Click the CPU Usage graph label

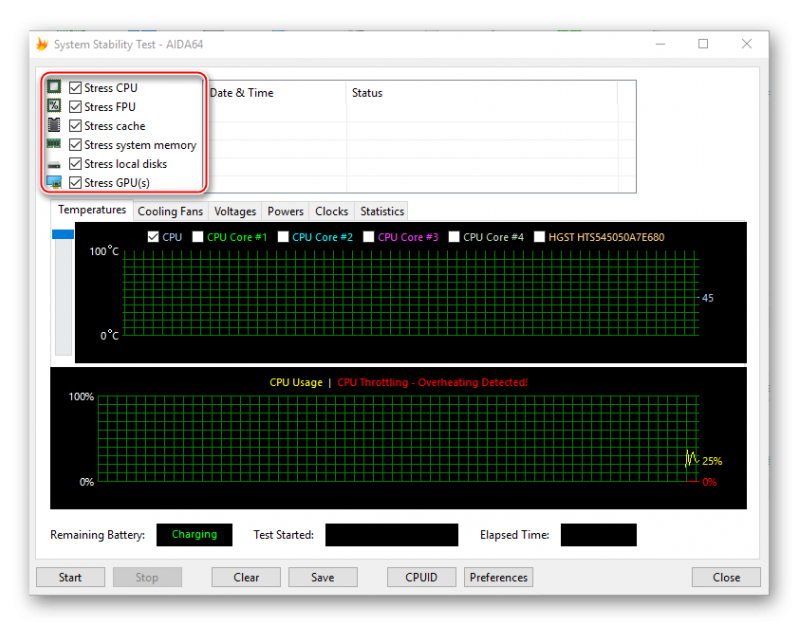click(x=296, y=382)
